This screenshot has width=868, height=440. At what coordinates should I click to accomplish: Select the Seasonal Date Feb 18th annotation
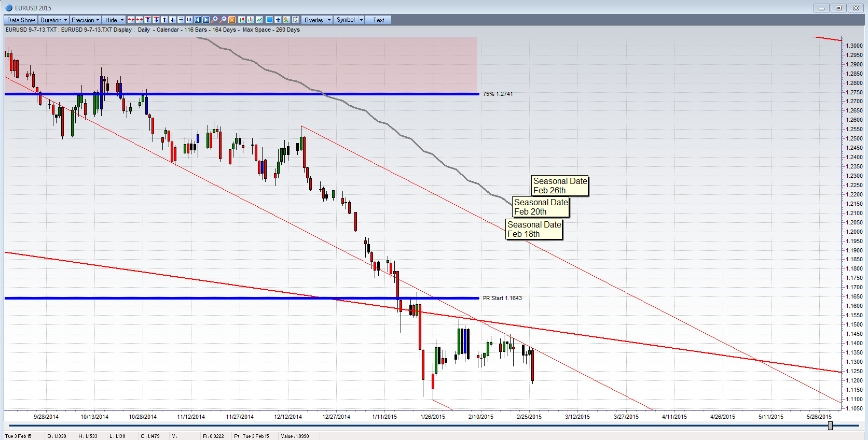click(x=534, y=229)
